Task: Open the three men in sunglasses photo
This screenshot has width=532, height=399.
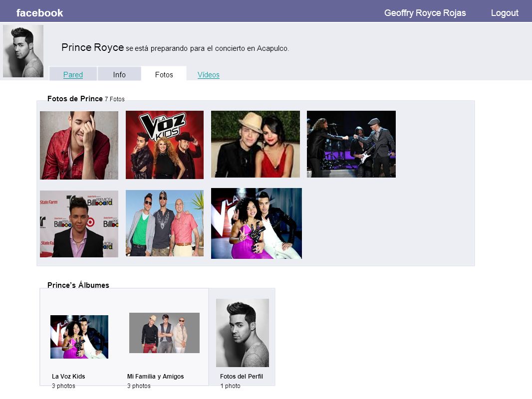Action: (x=165, y=223)
